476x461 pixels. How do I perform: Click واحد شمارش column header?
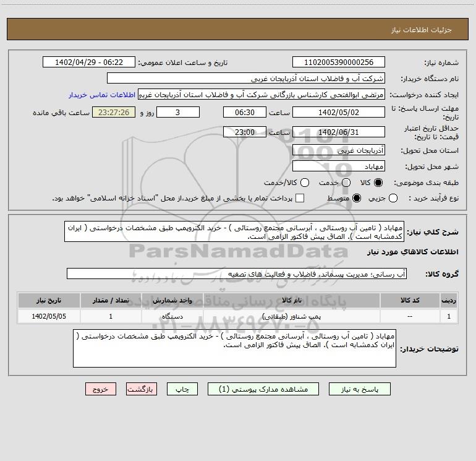pyautogui.click(x=172, y=300)
